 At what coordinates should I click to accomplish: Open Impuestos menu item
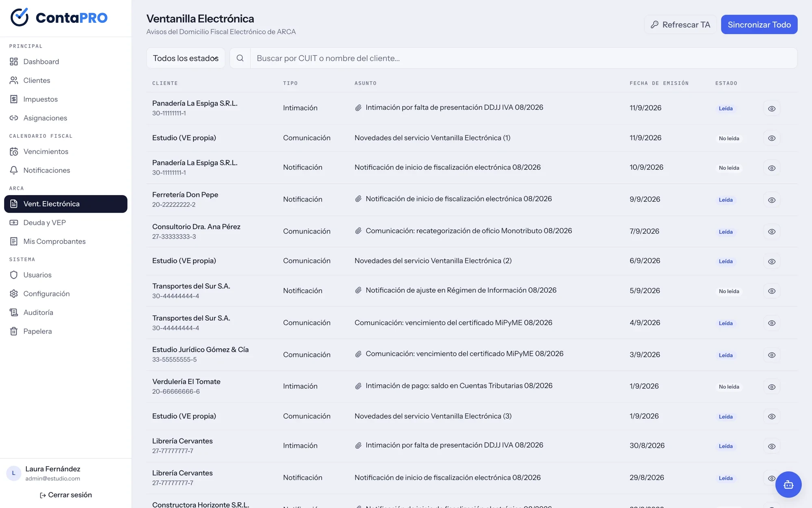[66, 99]
